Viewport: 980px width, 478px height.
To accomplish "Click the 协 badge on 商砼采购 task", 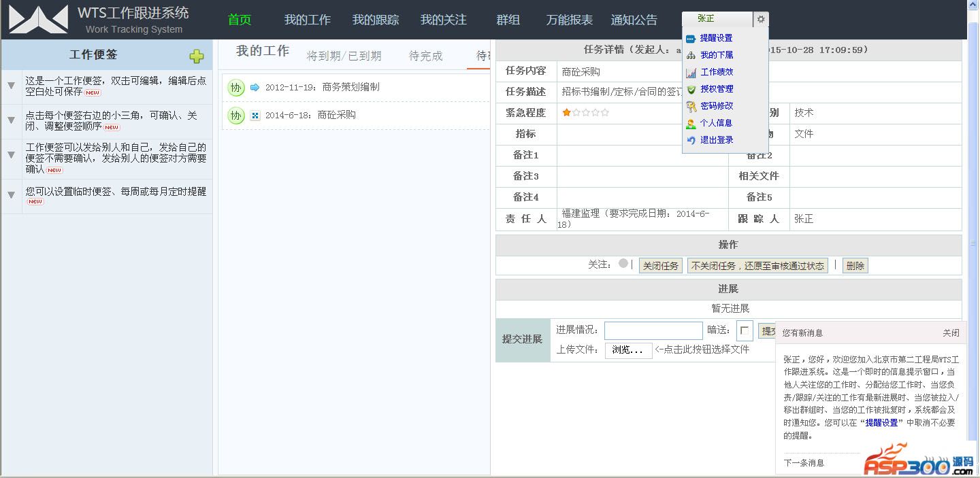I will coord(235,116).
